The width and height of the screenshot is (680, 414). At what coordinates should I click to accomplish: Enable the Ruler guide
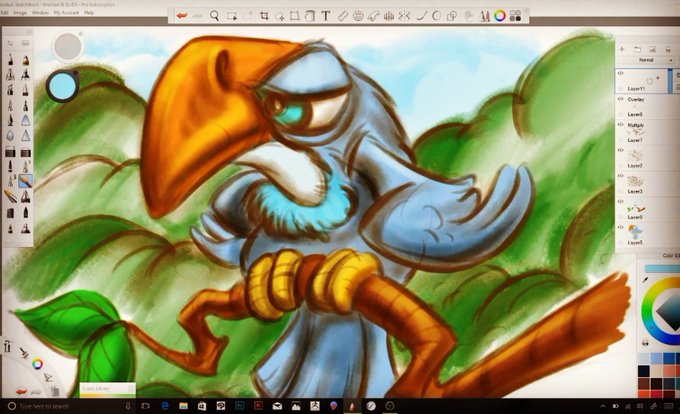pyautogui.click(x=343, y=16)
